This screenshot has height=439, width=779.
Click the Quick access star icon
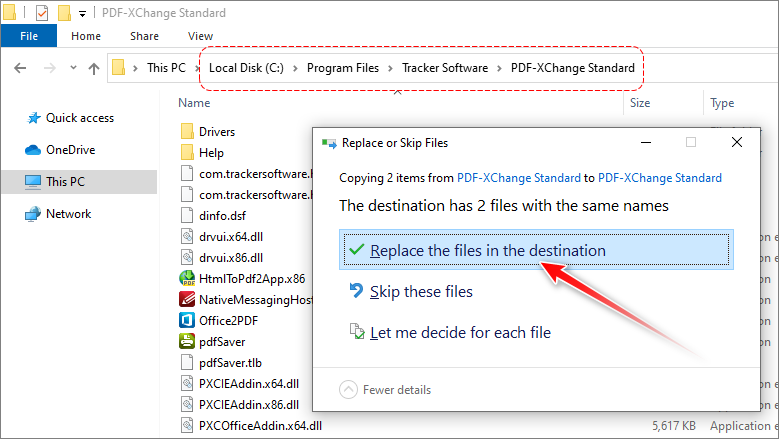coord(33,118)
